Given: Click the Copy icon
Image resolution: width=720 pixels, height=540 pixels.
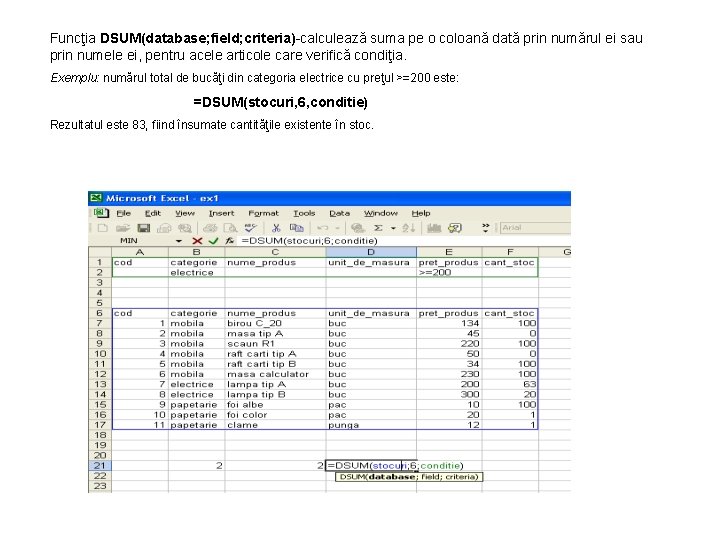Looking at the screenshot, I should (x=297, y=228).
